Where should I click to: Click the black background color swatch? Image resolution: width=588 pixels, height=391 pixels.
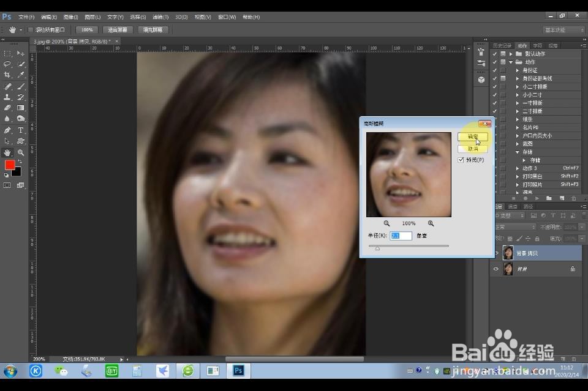point(17,173)
